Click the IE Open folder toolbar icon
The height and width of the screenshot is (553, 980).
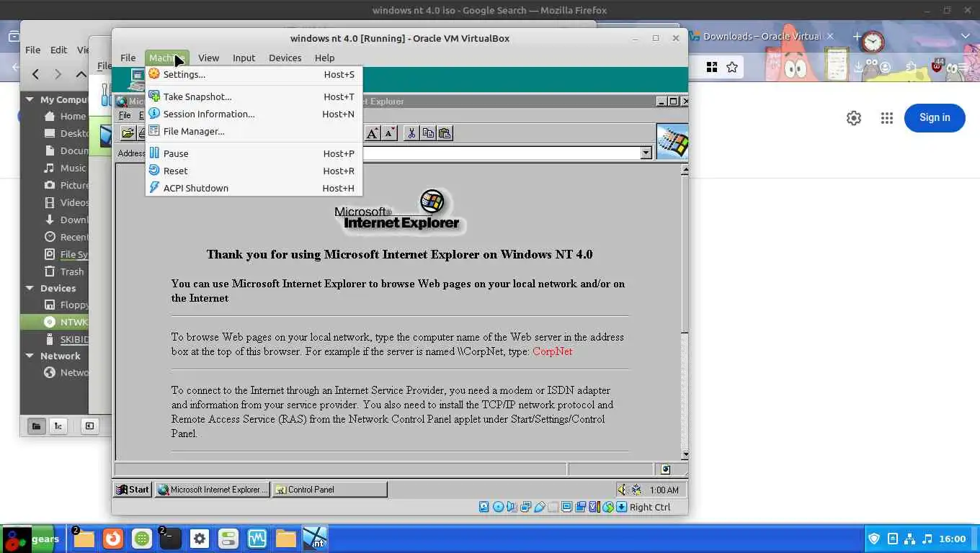pyautogui.click(x=128, y=132)
